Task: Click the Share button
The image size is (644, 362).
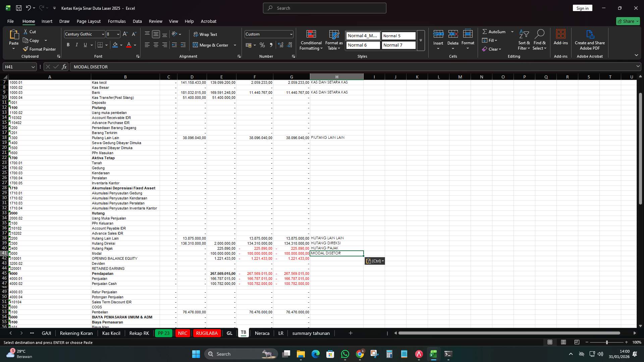Action: pyautogui.click(x=628, y=21)
